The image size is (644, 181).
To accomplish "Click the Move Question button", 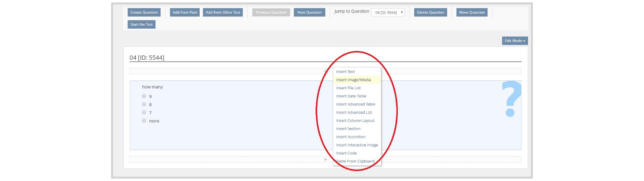I will (x=472, y=12).
